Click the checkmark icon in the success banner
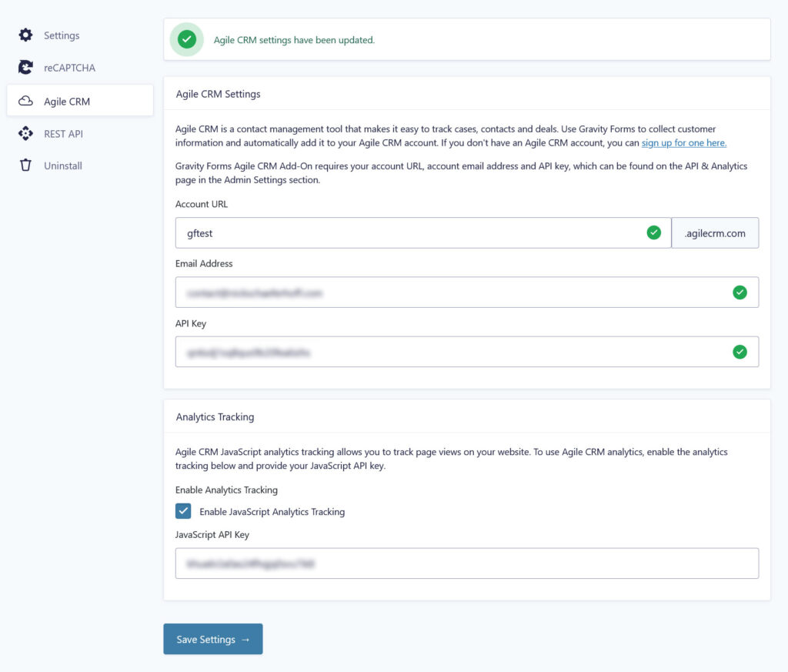This screenshot has height=672, width=788. click(186, 39)
